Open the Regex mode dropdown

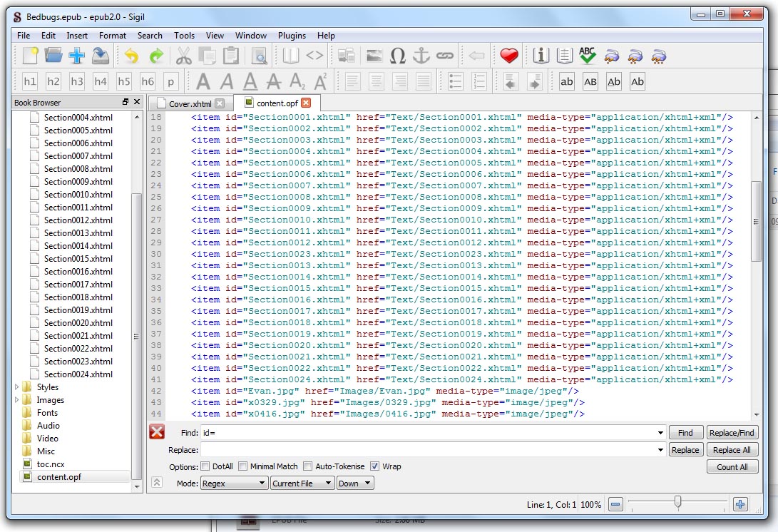(x=233, y=484)
